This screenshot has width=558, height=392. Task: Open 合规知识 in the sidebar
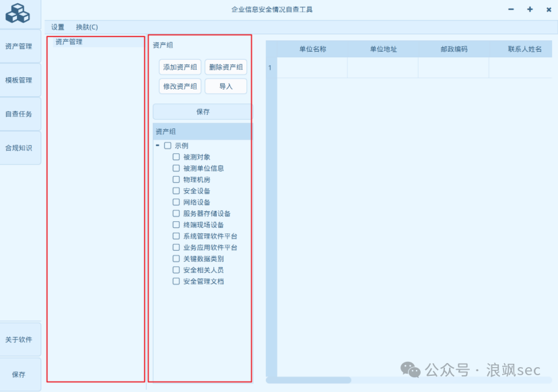(x=20, y=148)
